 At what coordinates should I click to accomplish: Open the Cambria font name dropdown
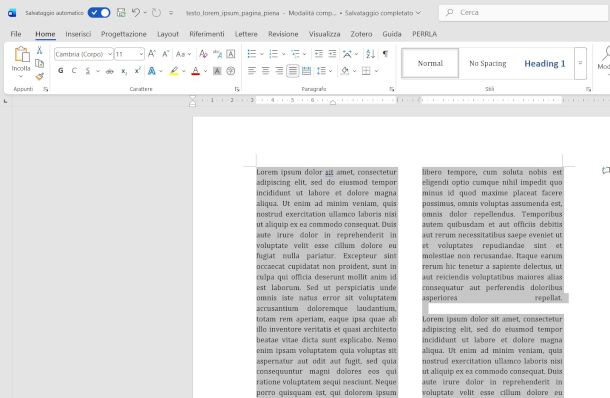pyautogui.click(x=110, y=54)
